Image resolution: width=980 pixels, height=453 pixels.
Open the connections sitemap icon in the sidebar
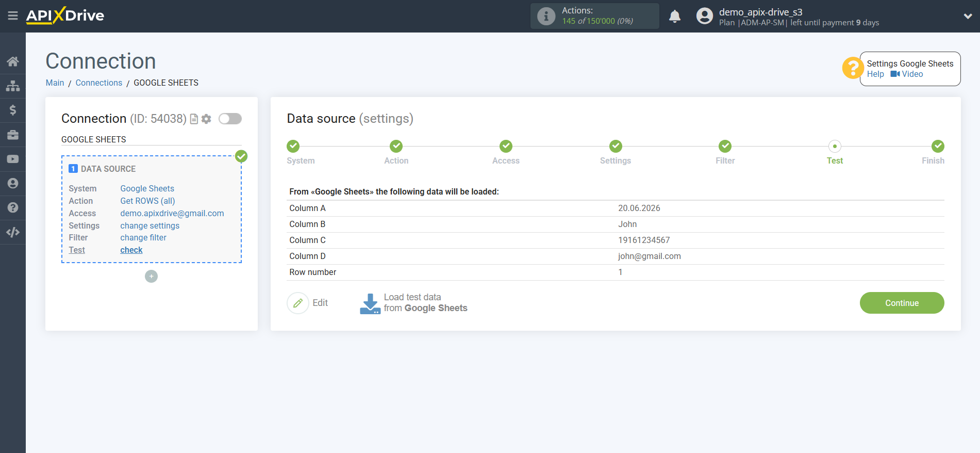tap(13, 86)
